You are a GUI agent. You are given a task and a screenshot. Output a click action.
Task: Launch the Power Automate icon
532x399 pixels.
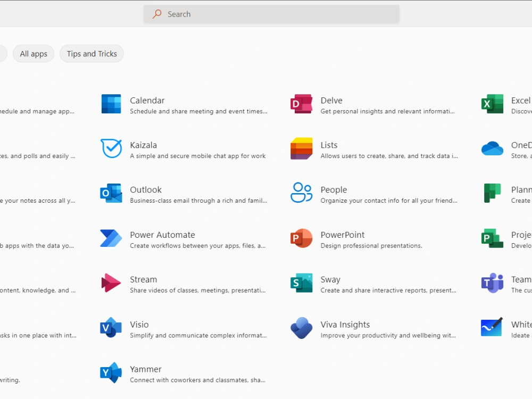click(111, 238)
